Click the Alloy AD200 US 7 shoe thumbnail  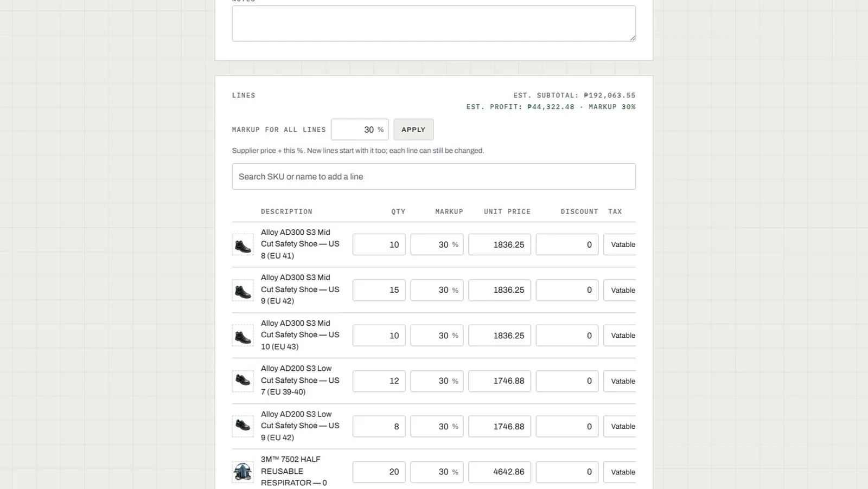(242, 381)
